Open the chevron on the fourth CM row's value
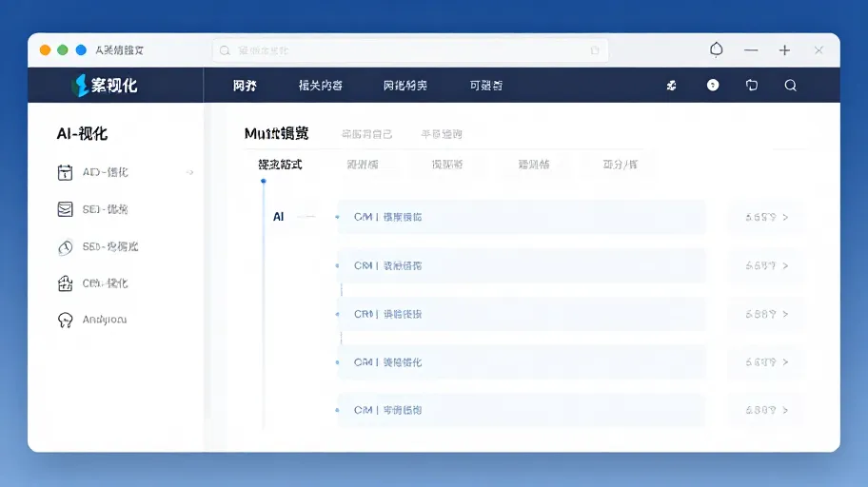This screenshot has height=487, width=868. point(785,362)
